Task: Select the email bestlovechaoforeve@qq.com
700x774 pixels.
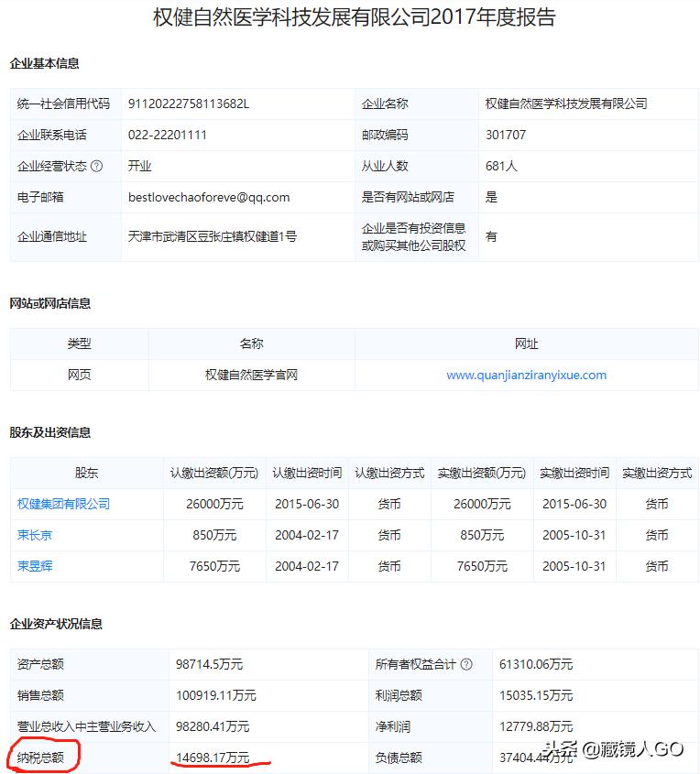Action: [x=209, y=198]
